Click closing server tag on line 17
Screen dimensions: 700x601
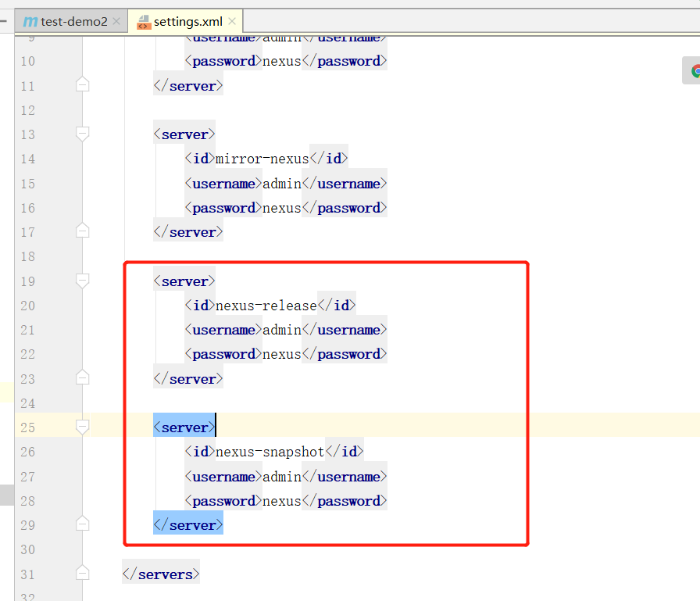188,232
